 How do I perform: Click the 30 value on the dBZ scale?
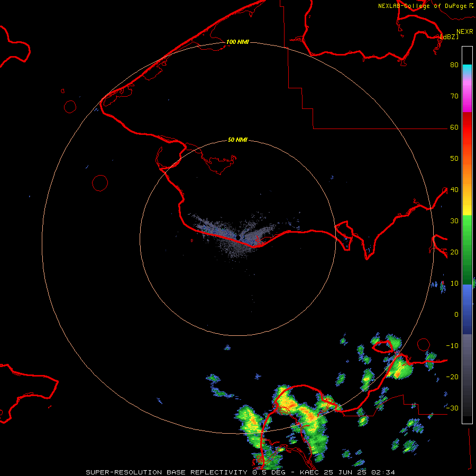454,221
